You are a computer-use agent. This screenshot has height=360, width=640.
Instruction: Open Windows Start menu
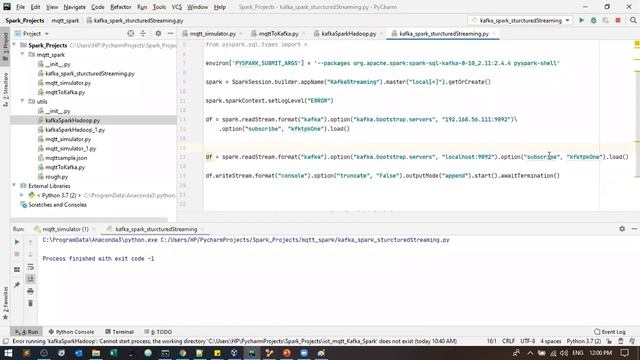tap(8, 353)
